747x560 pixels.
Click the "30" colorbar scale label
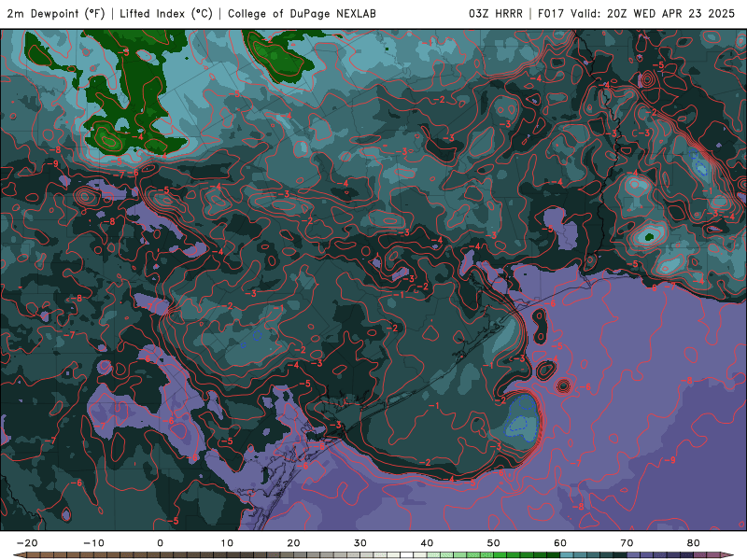[360, 543]
